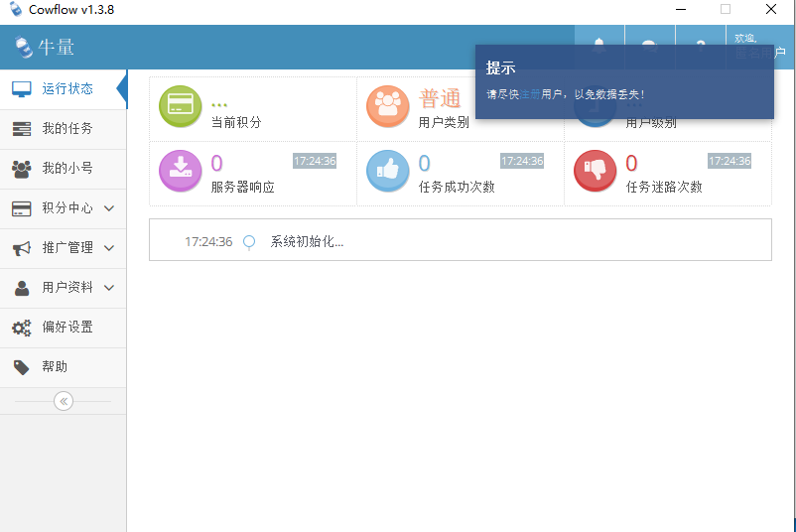Open 偏好设置 preferences in the sidebar

click(66, 327)
